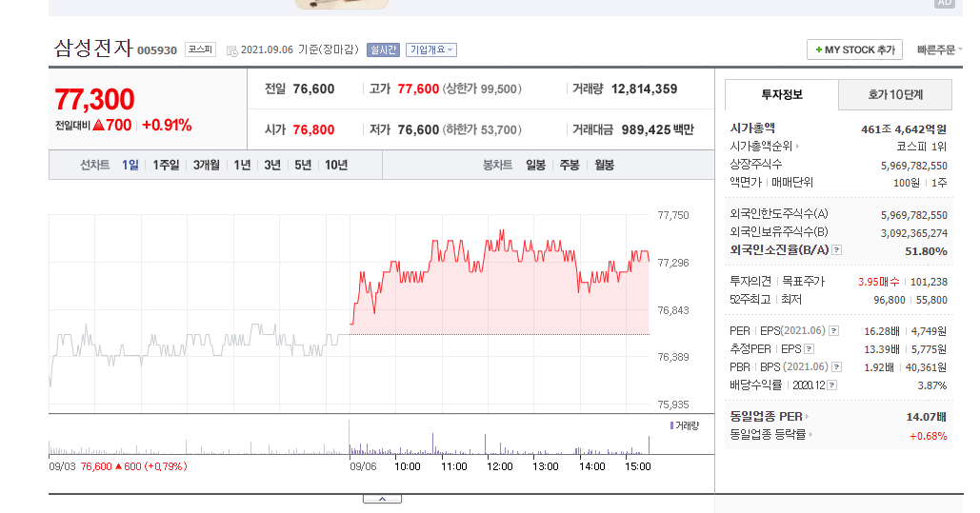Click the +0.68% industry change value

(x=929, y=436)
